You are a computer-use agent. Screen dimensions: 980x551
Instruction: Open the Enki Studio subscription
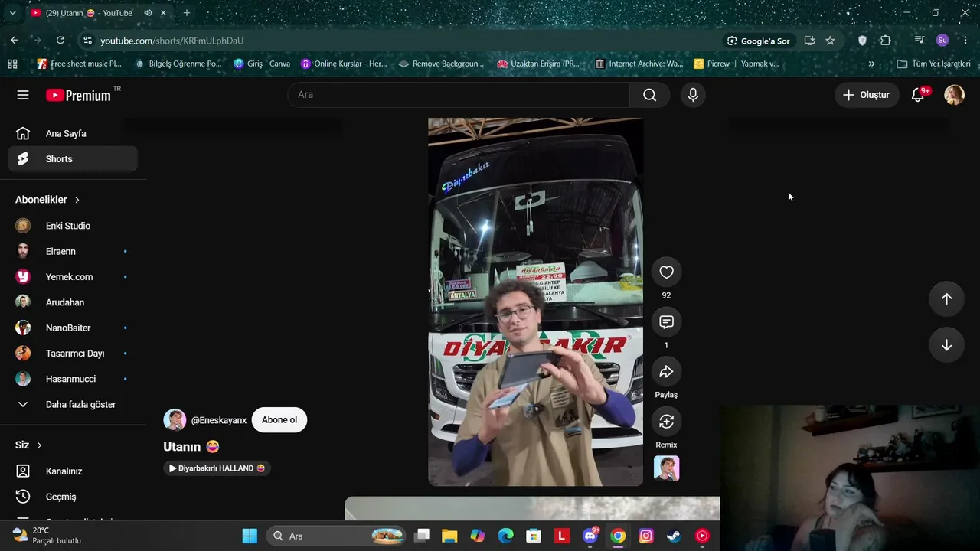point(73,226)
